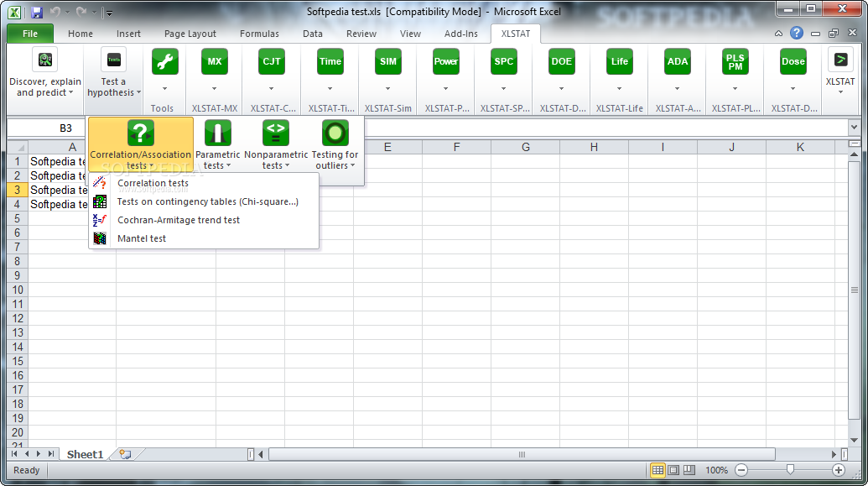
Task: Click the green Life icon
Action: 620,61
